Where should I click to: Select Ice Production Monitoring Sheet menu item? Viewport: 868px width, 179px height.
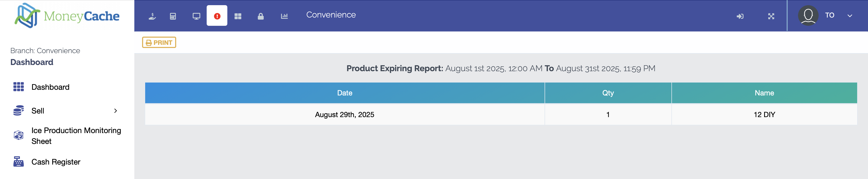click(76, 136)
